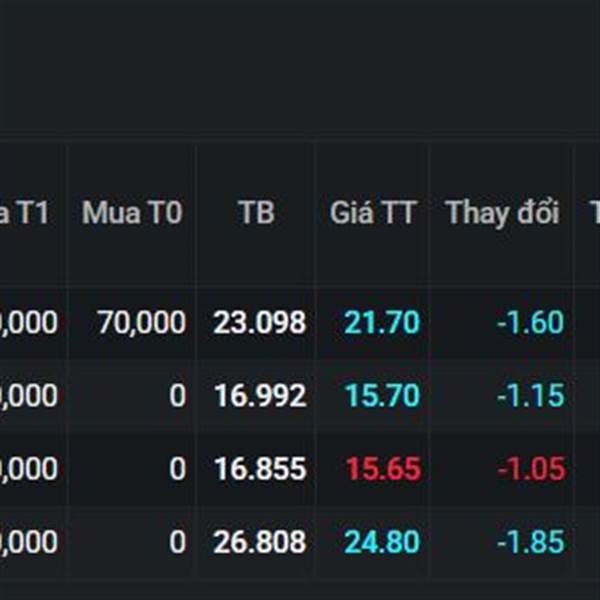Select the 21.70 market price cell
Viewport: 600px width, 600px height.
pos(382,322)
